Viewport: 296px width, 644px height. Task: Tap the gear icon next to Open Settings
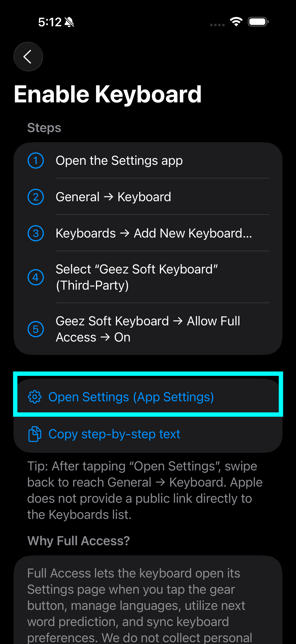pos(35,397)
